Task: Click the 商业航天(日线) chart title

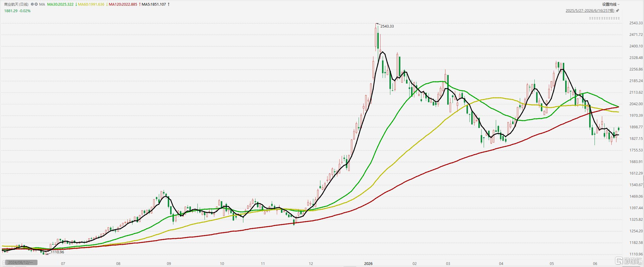Action: click(16, 4)
